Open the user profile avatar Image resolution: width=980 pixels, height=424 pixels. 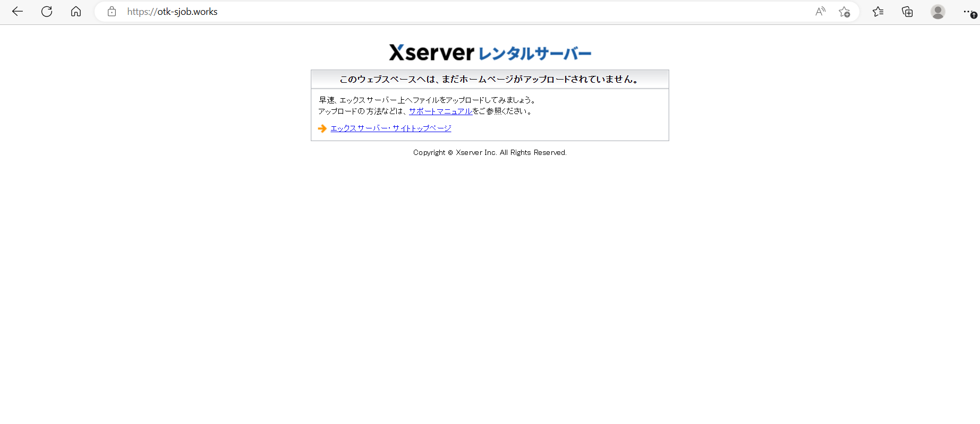pos(938,12)
